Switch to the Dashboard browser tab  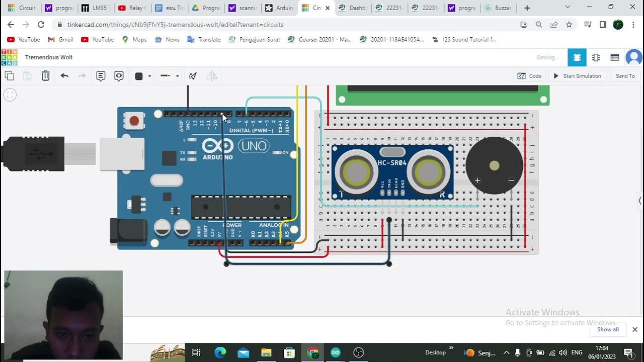[x=352, y=8]
